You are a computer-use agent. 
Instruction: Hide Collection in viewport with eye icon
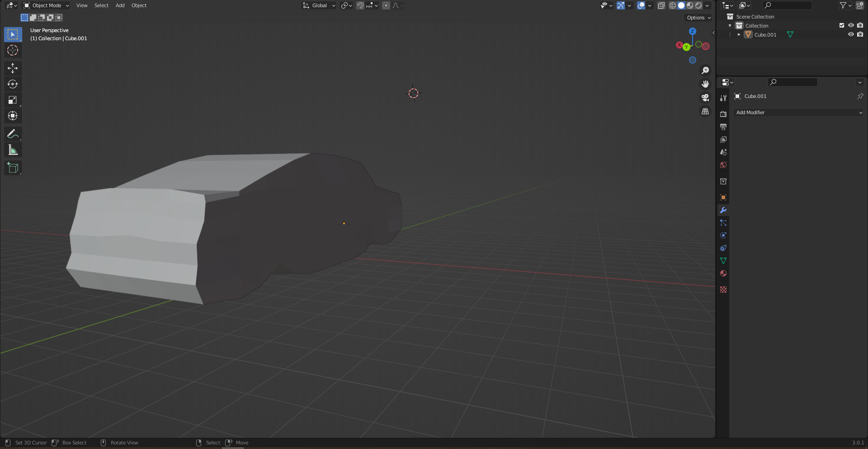coord(851,25)
